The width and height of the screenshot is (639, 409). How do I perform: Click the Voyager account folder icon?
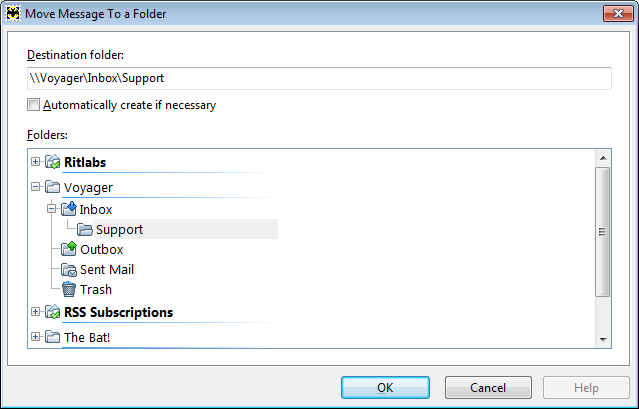pos(53,187)
